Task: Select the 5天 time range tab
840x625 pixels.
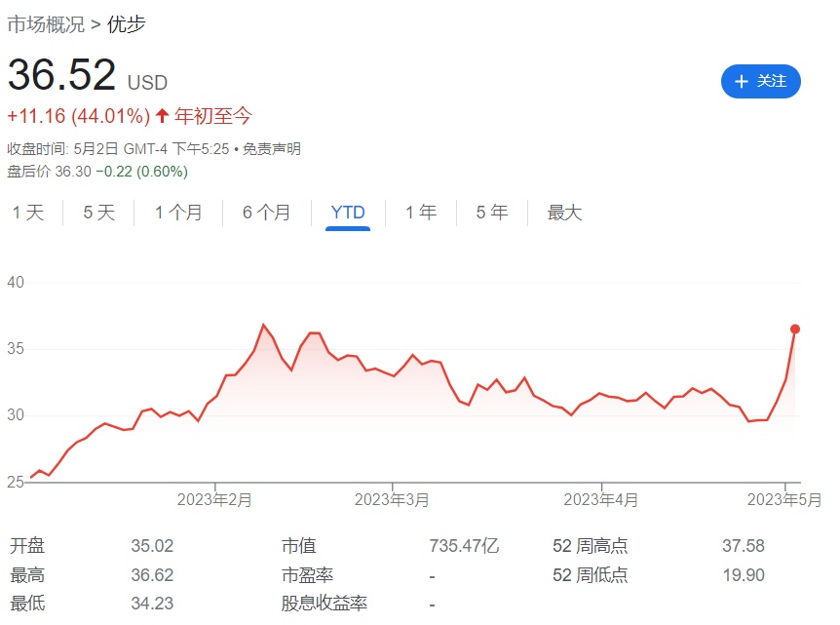Action: (98, 213)
